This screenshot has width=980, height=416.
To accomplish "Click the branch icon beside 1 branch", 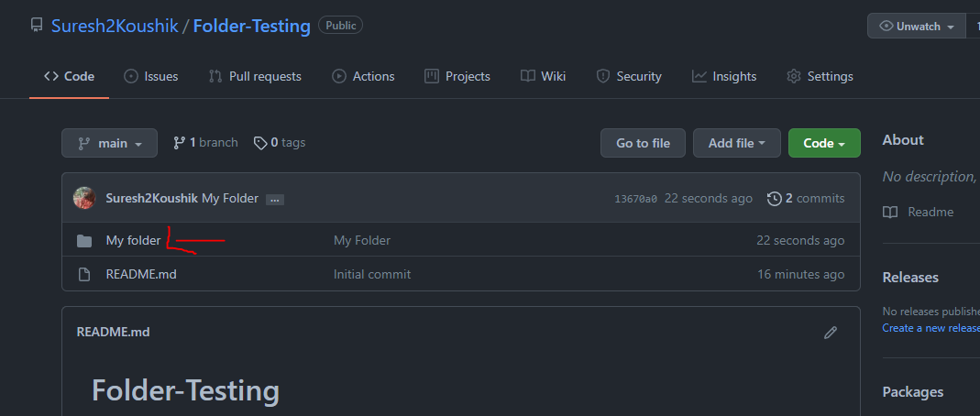I will pyautogui.click(x=179, y=143).
